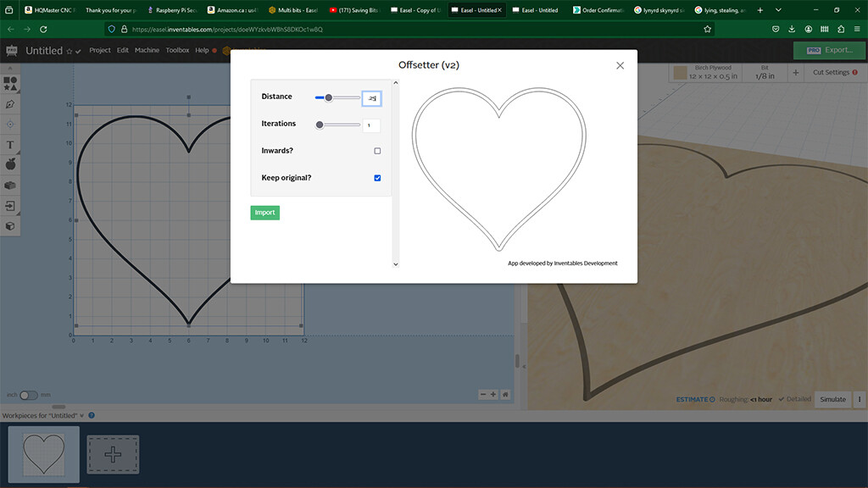Click the Iterations slider track
The width and height of the screenshot is (868, 488).
click(337, 125)
